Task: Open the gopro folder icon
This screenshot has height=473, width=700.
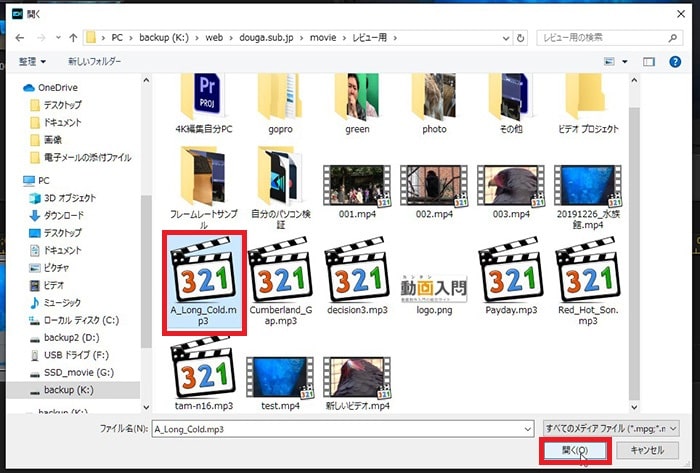Action: [x=280, y=96]
